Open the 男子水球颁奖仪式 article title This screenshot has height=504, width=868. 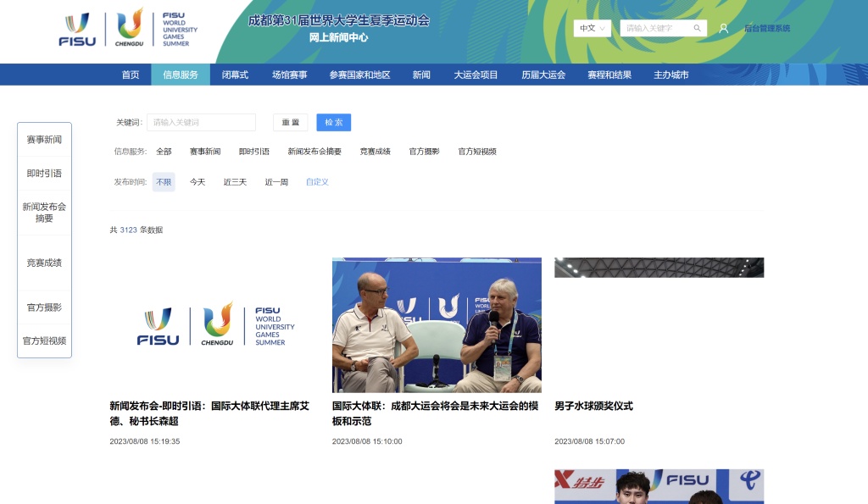[x=593, y=406]
